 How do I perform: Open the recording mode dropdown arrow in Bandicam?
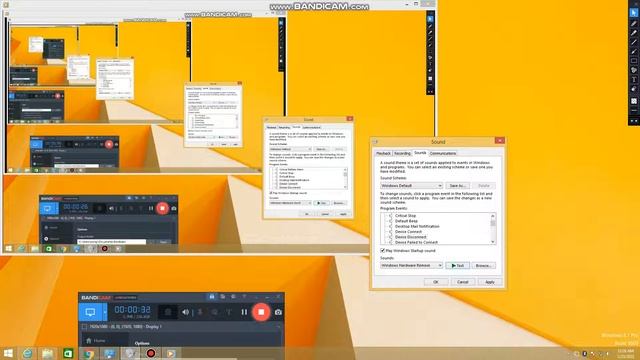104,312
